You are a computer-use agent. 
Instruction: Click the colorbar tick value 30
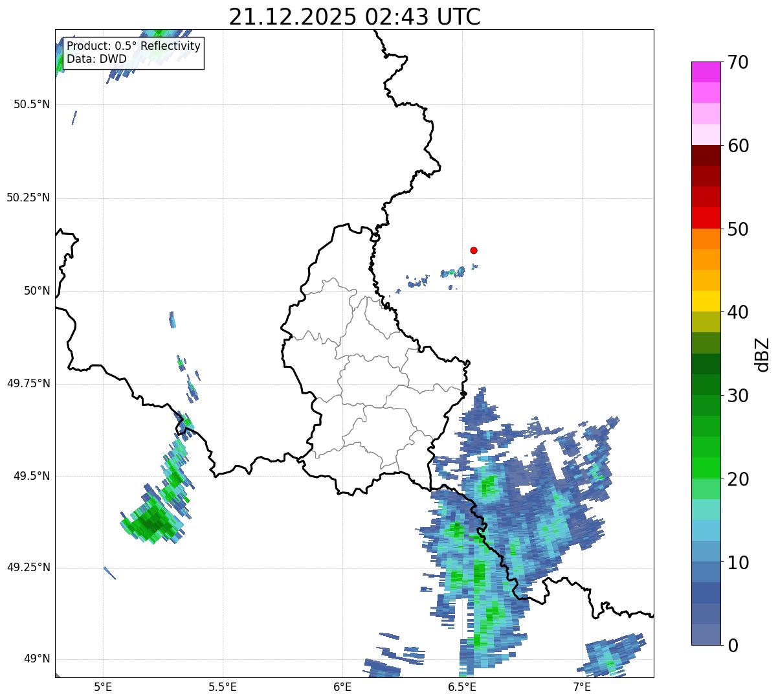pos(738,396)
